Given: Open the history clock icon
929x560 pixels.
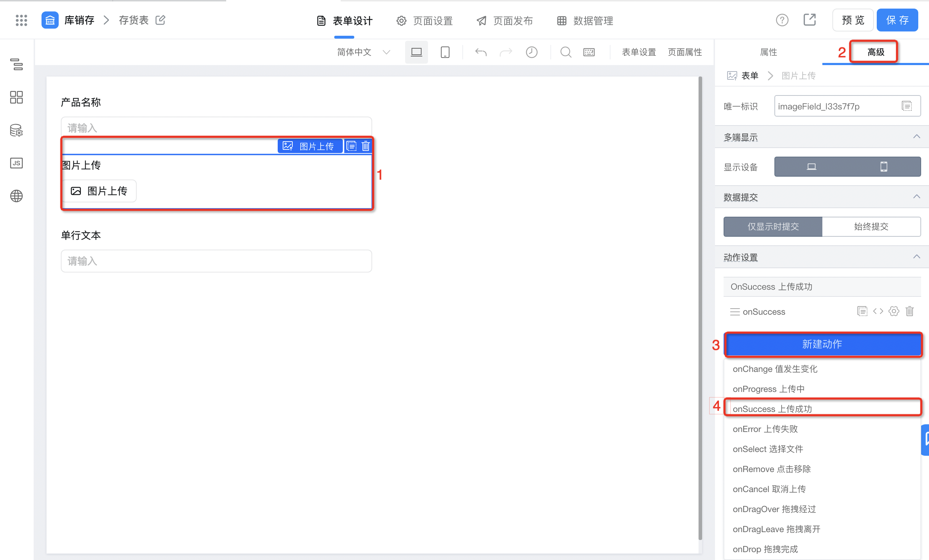Looking at the screenshot, I should (531, 52).
